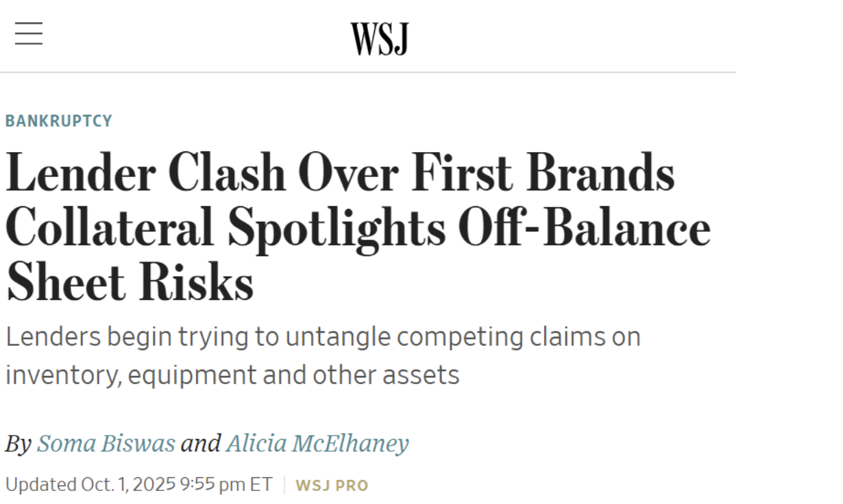Click the word "Spotlights" in headline

coord(337,228)
